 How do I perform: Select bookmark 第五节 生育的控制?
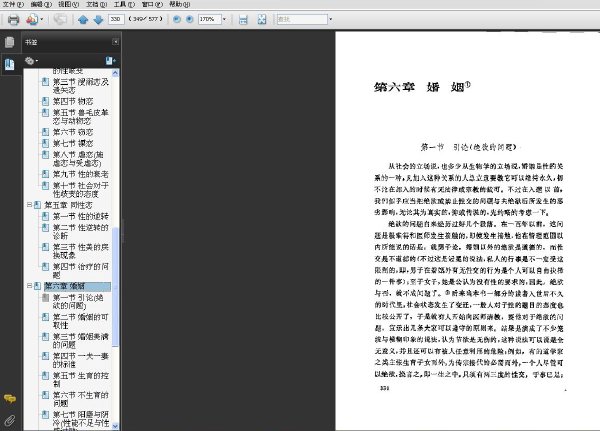click(x=81, y=379)
